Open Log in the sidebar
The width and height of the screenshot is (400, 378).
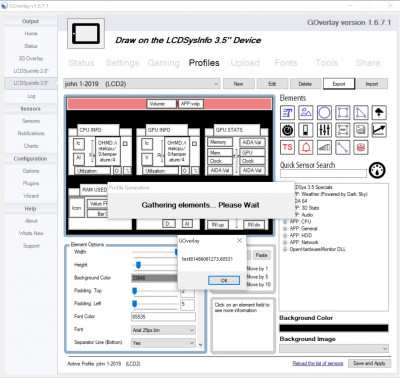click(x=31, y=96)
